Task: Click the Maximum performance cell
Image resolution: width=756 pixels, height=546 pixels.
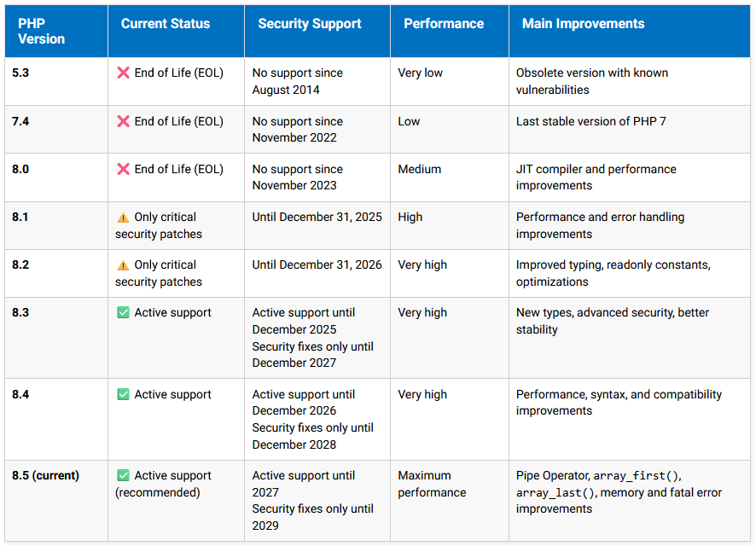Action: pyautogui.click(x=432, y=484)
